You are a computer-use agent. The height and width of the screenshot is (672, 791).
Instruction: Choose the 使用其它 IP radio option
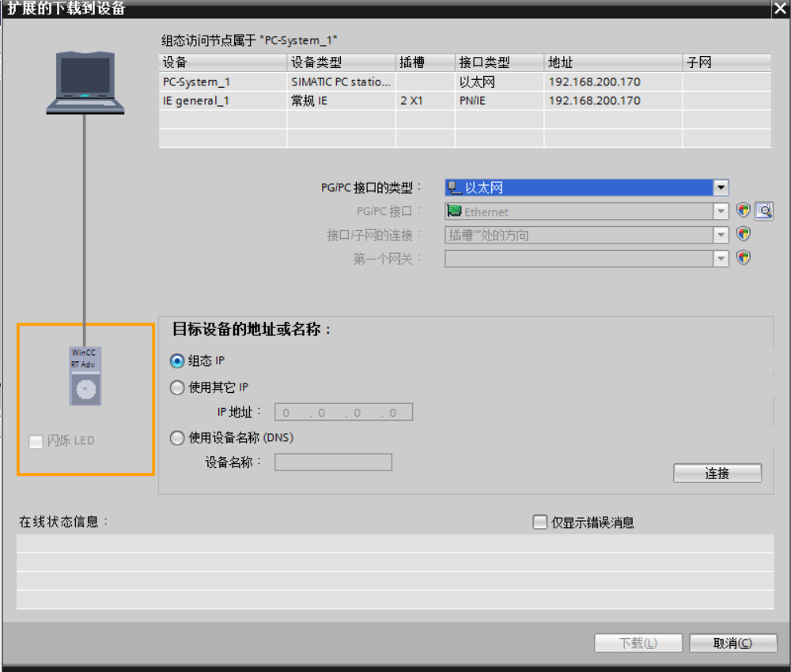tap(178, 387)
